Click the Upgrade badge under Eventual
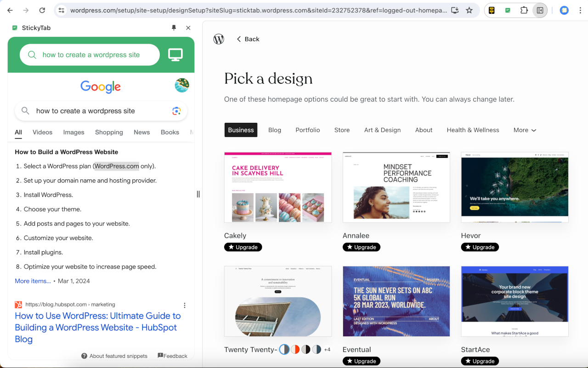The width and height of the screenshot is (588, 368). (x=362, y=361)
